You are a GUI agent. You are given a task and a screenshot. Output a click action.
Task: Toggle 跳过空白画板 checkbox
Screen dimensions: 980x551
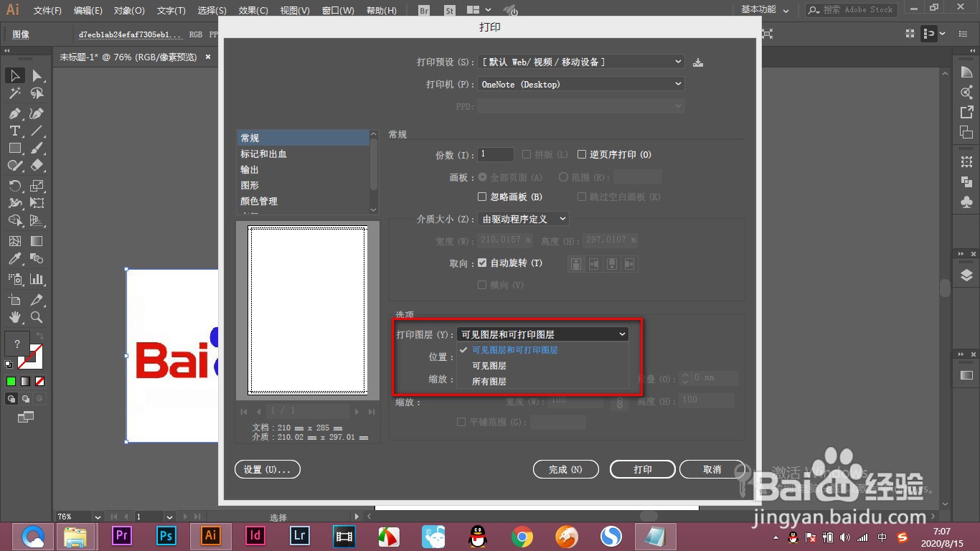pos(582,197)
